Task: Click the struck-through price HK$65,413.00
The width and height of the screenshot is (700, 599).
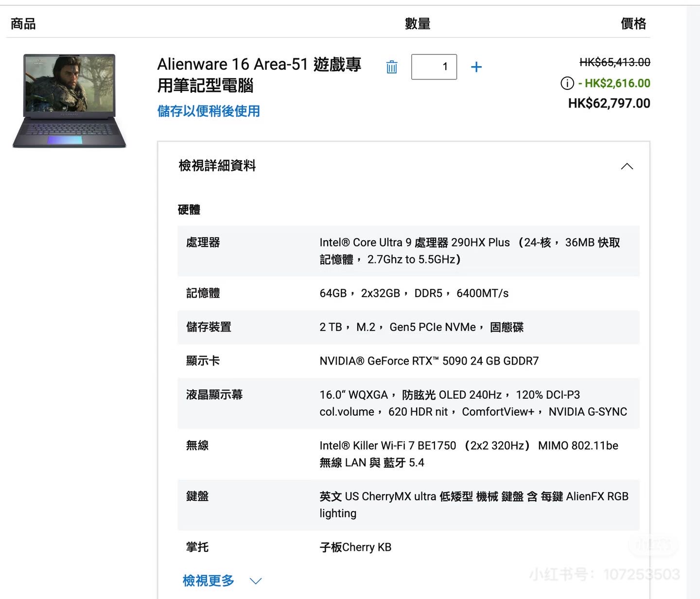Action: click(x=614, y=62)
